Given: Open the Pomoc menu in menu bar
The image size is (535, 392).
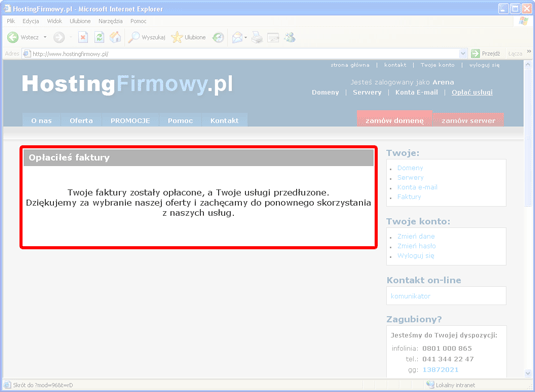Looking at the screenshot, I should point(138,21).
